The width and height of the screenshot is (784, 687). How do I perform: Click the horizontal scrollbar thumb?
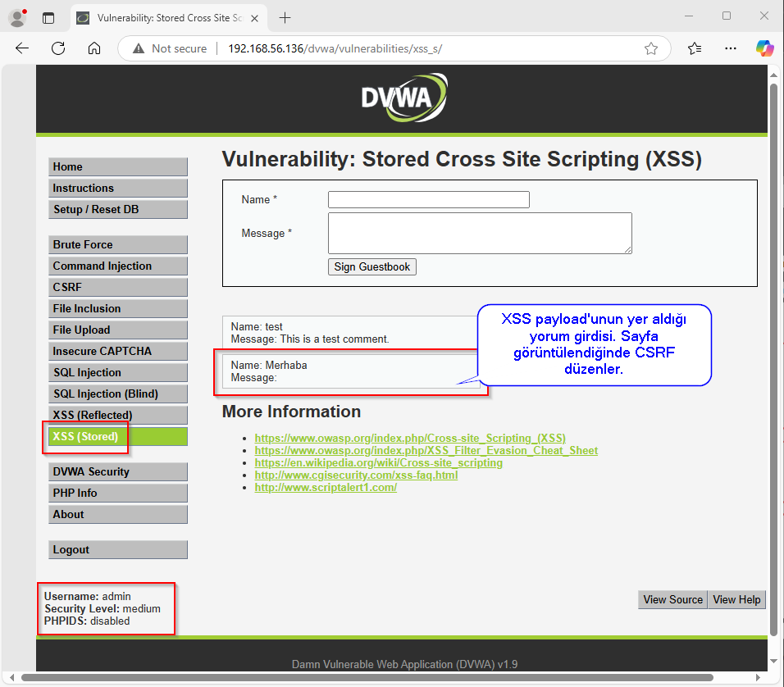coord(367,678)
